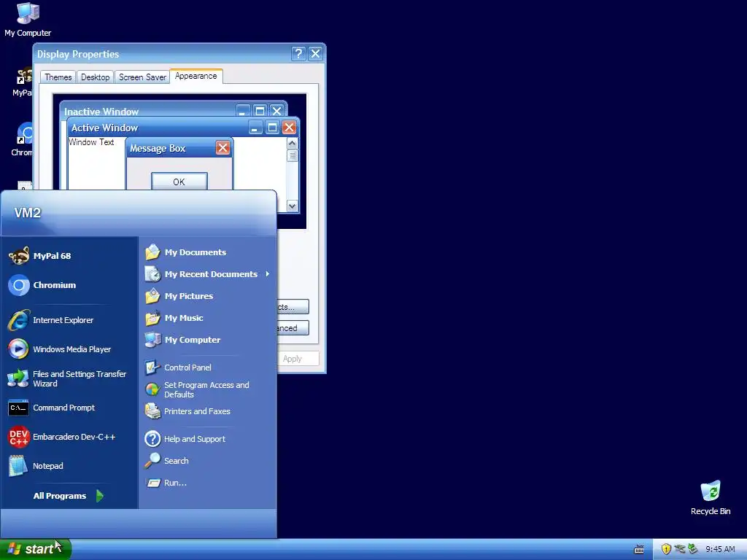Open My Documents folder

[207, 252]
